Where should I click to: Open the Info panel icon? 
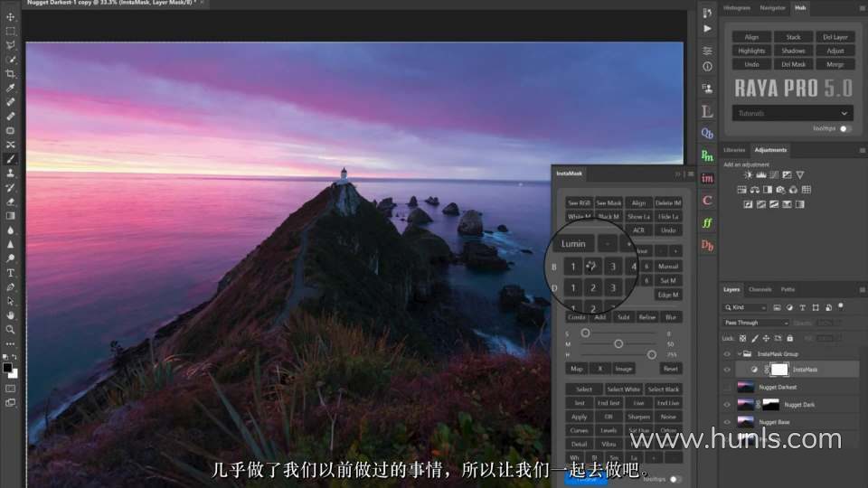707,66
